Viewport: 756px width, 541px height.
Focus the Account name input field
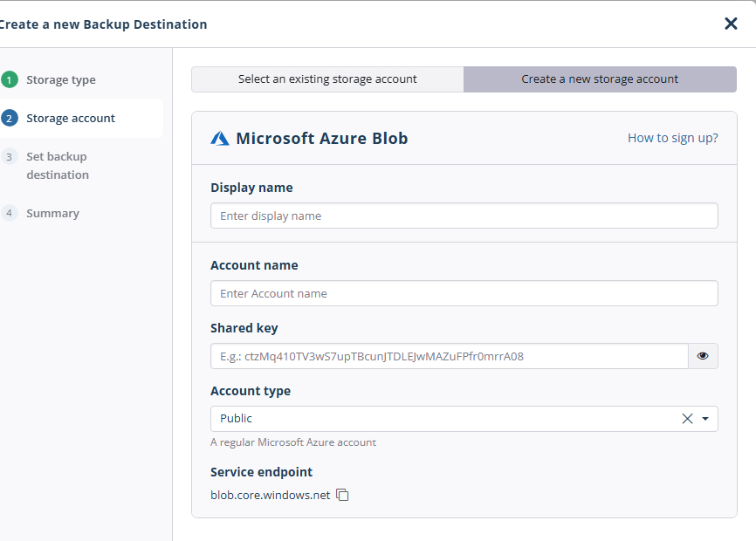464,293
